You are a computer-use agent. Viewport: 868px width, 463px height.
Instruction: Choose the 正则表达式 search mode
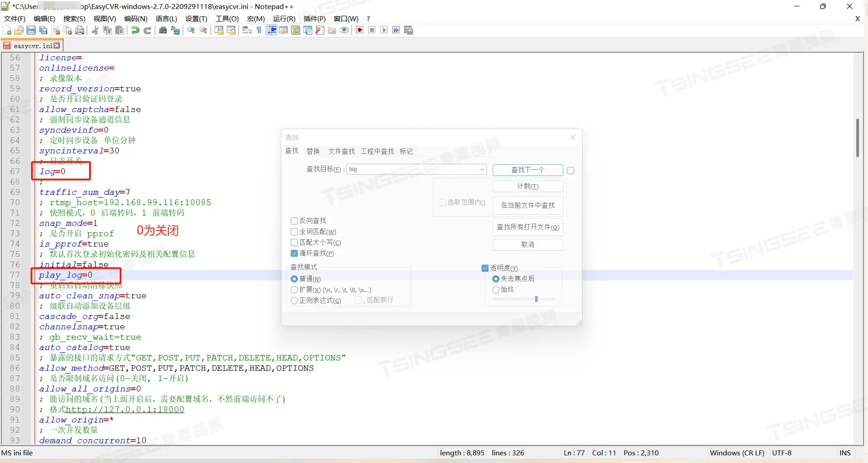(294, 301)
